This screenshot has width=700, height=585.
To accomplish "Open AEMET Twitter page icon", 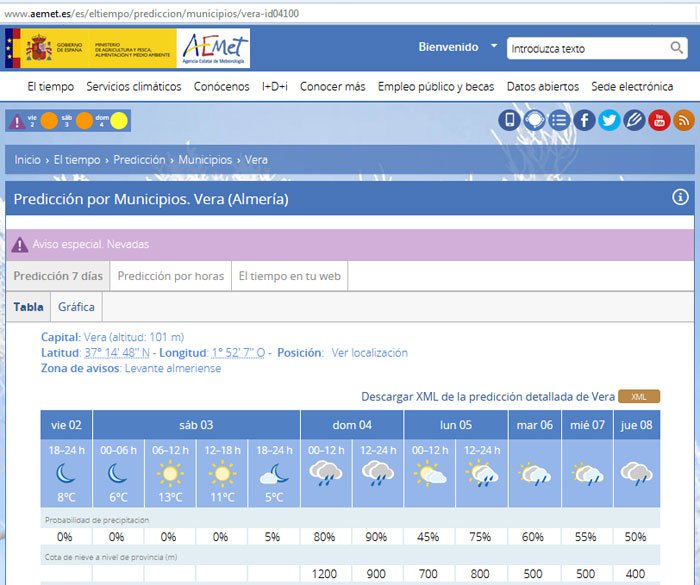I will 609,121.
